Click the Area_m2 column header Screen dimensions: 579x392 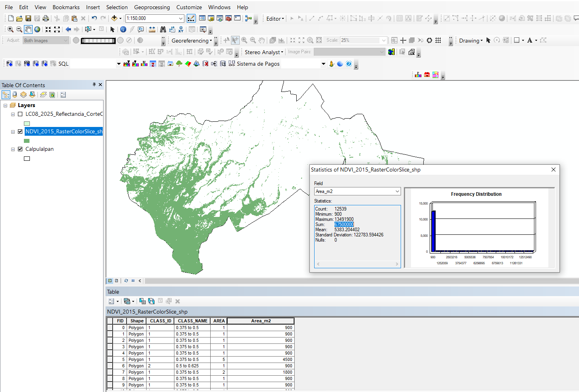point(260,321)
